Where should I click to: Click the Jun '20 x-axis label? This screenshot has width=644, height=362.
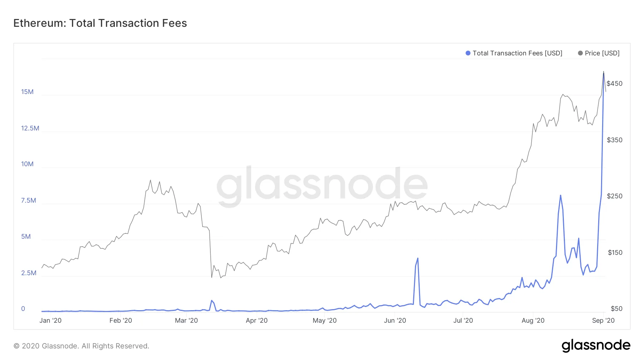click(x=395, y=321)
